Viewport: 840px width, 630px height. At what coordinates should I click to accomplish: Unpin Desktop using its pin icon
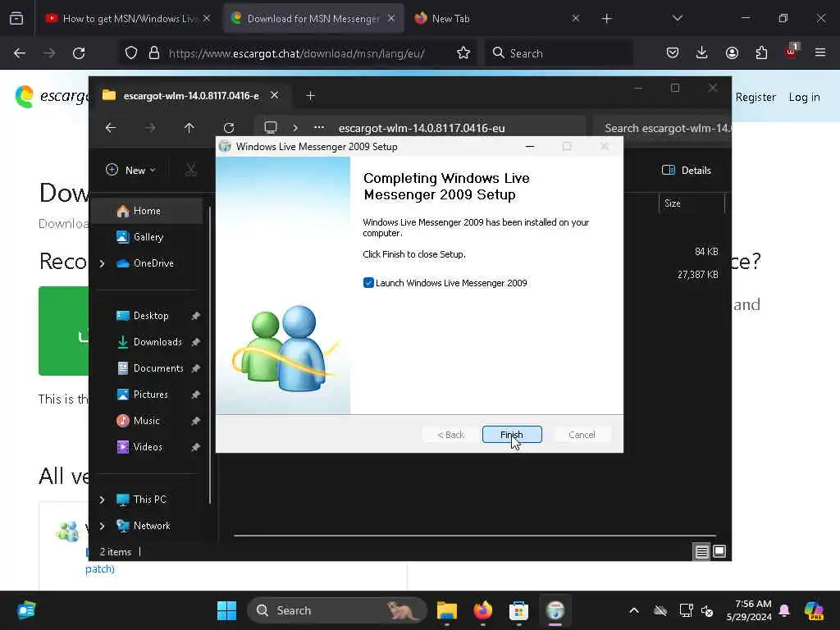coord(195,316)
